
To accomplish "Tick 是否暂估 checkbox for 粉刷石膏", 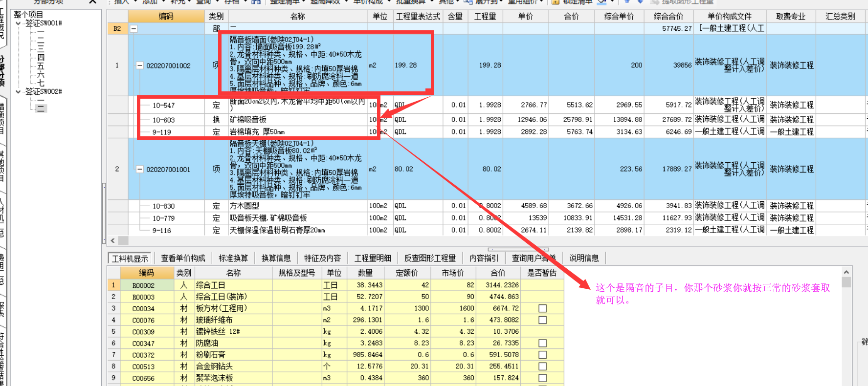I will point(542,355).
